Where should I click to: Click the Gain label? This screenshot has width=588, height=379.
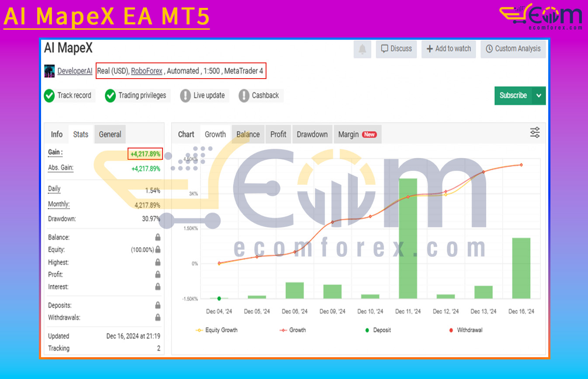[55, 152]
